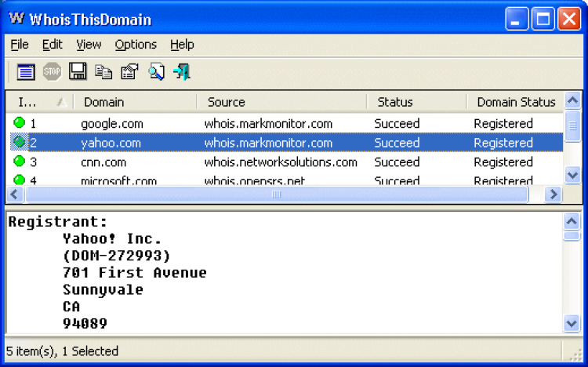Click the STOP toolbar icon
This screenshot has width=588, height=367.
pos(52,71)
